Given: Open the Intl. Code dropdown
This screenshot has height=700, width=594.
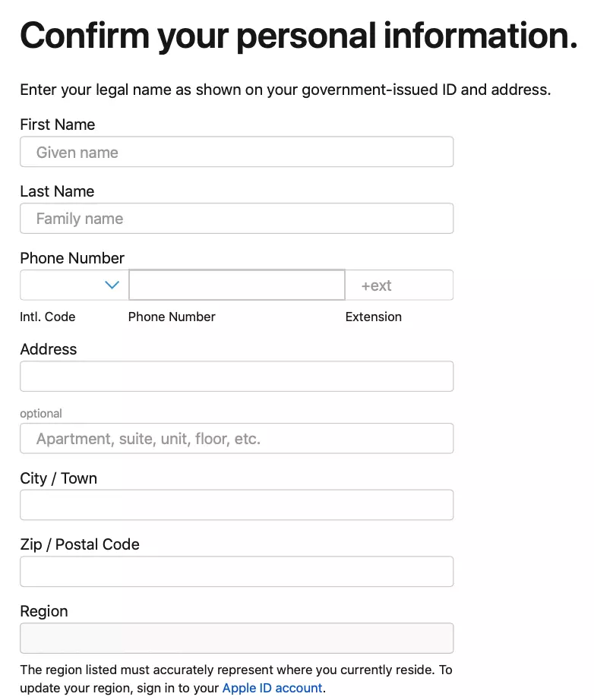Looking at the screenshot, I should (74, 285).
